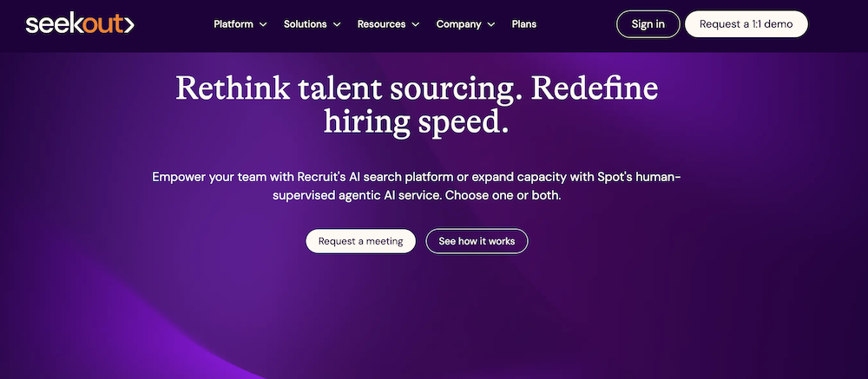
Task: Go to the Plans page
Action: (523, 24)
